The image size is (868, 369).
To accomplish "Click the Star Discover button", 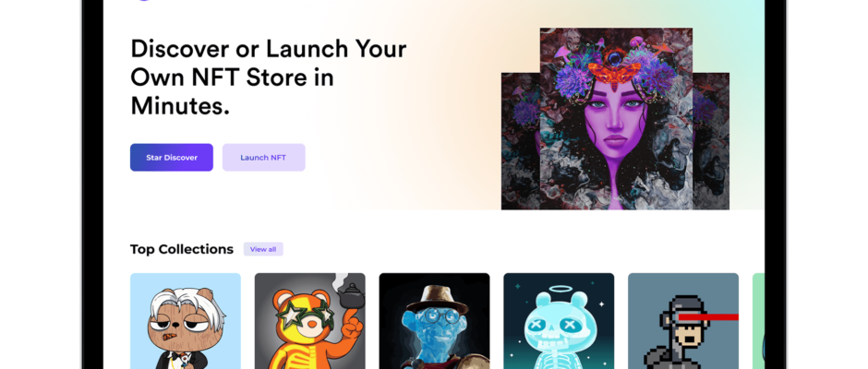I will click(x=172, y=158).
